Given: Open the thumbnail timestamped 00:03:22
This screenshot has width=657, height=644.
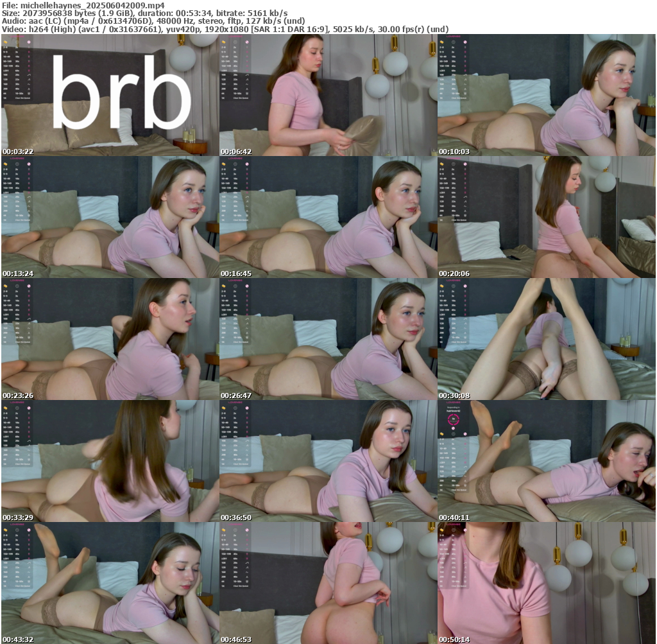Looking at the screenshot, I should coord(110,95).
